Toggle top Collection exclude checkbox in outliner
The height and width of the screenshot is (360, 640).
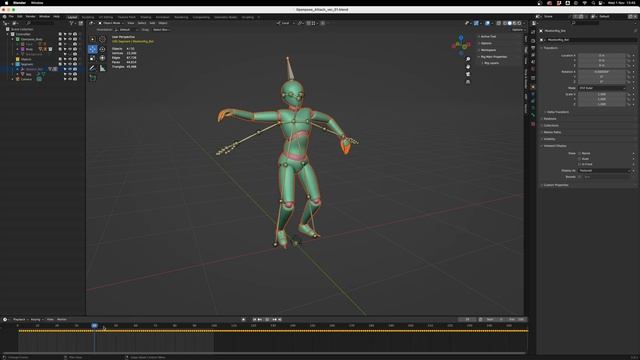pos(60,34)
